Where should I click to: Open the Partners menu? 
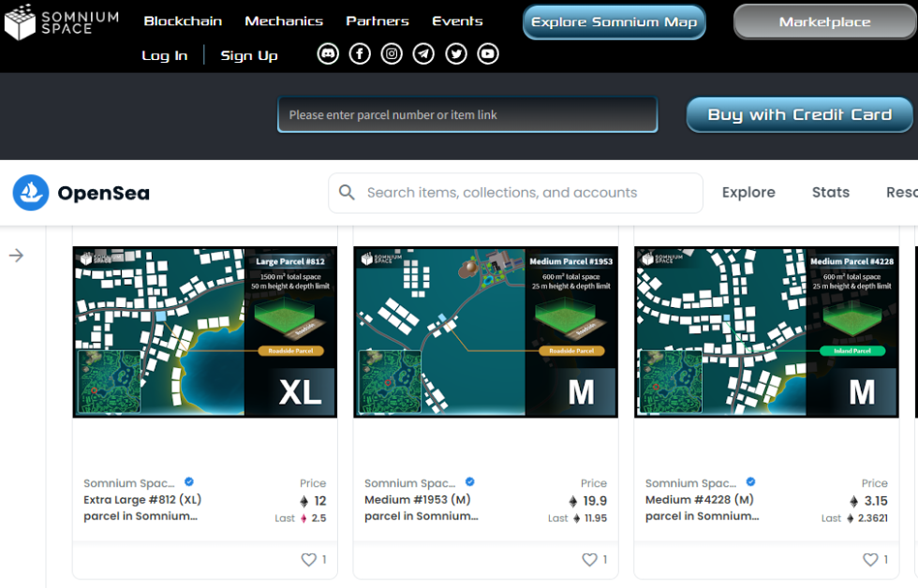(378, 21)
